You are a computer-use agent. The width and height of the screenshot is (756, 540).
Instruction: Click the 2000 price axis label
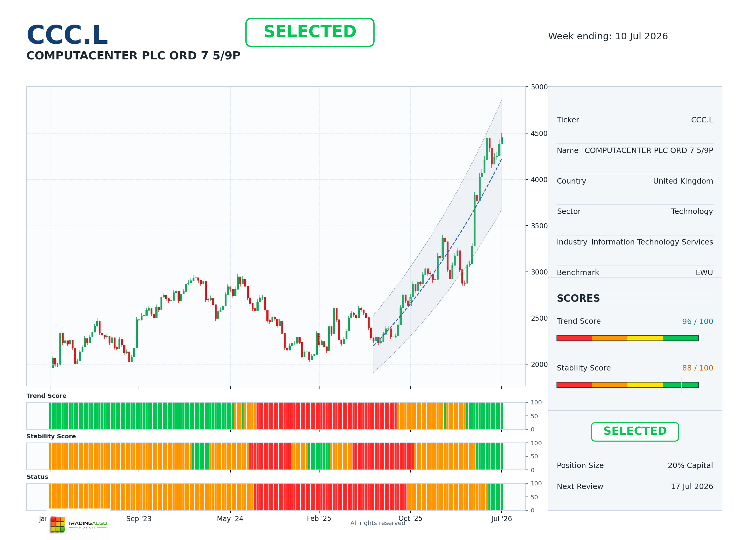539,365
